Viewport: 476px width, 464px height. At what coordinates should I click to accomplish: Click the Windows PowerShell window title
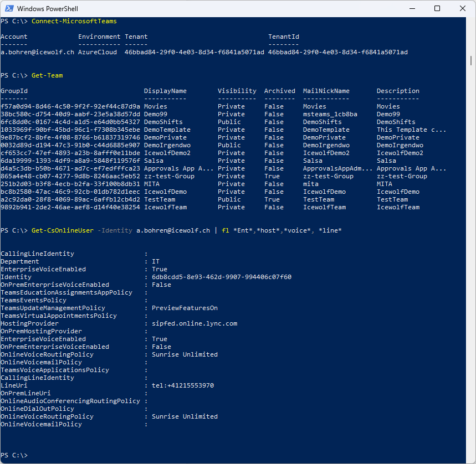pos(47,9)
